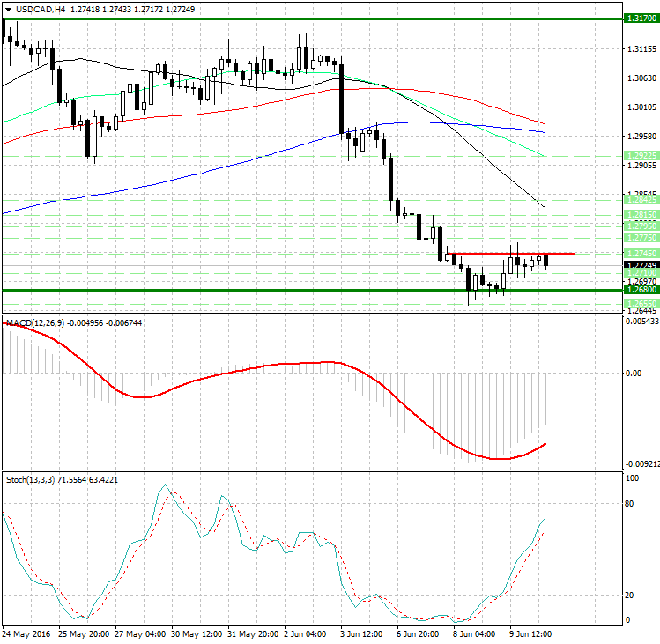The image size is (660, 644).
Task: Click the 1.28150 level price tag
Action: coord(641,214)
